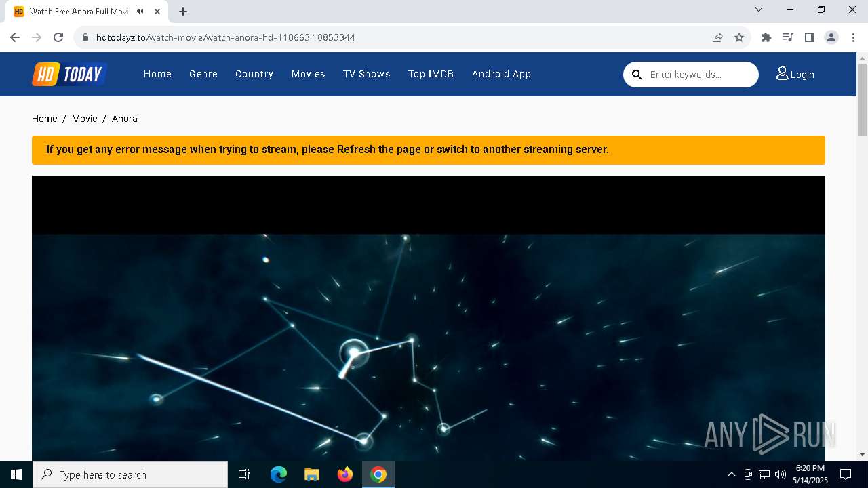Open the notification center icon
This screenshot has height=488, width=868.
pyautogui.click(x=846, y=474)
